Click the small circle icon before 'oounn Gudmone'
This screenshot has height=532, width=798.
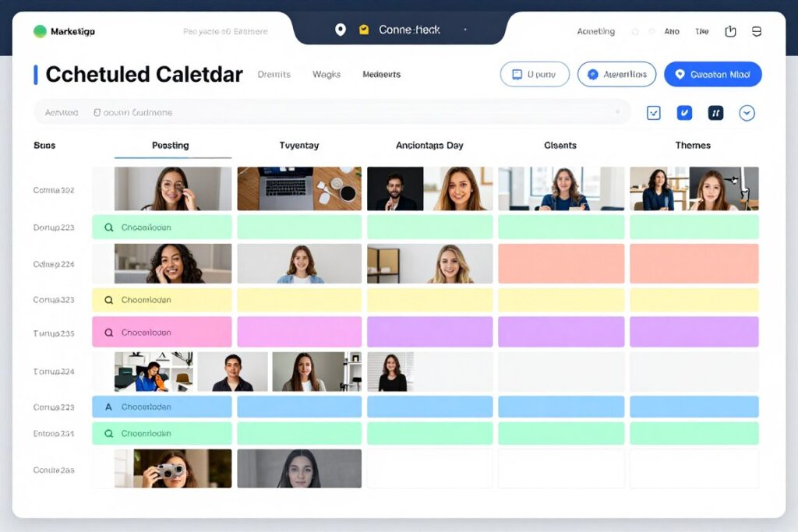point(97,112)
